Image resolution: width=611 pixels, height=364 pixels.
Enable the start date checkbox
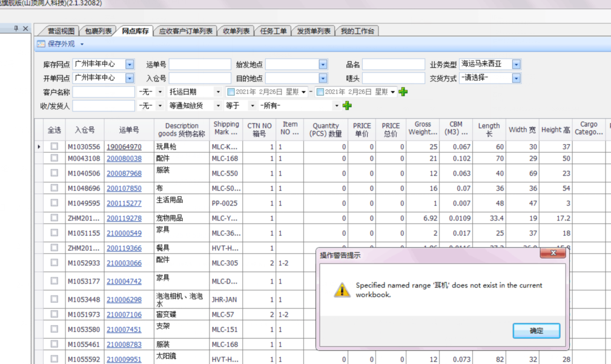(231, 92)
